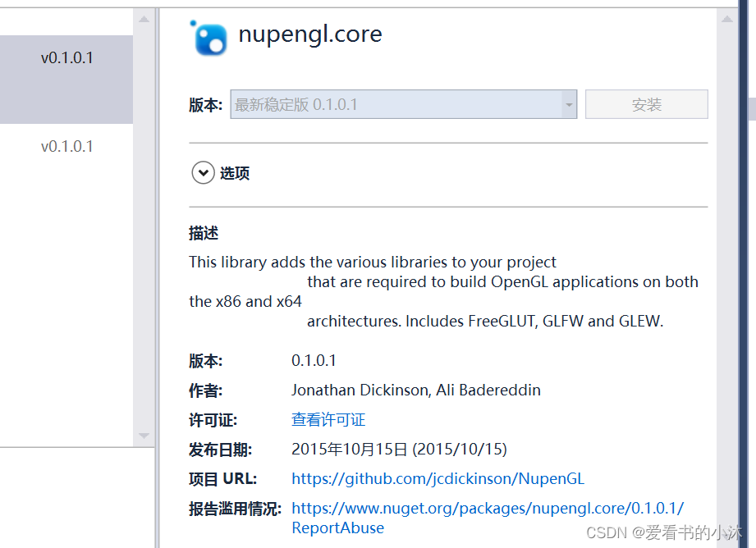Click package list scrollbar down arrow
This screenshot has height=548, width=756.
(144, 436)
